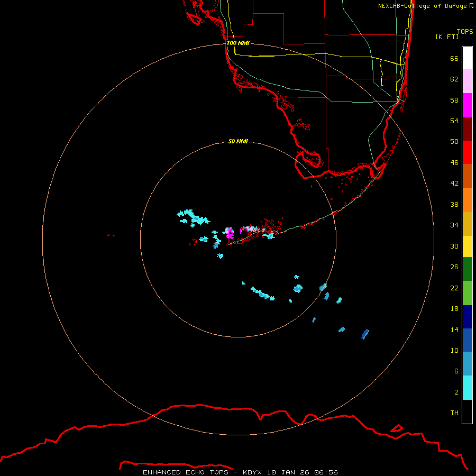Viewport: 476px width, 476px height.
Task: Click the elongated cyan echo band south of Keys
Action: [x=262, y=294]
